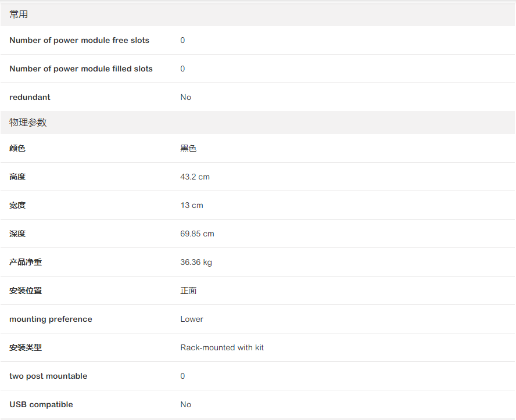516x420 pixels.
Task: Click the 'two post mountable' label
Action: [48, 376]
